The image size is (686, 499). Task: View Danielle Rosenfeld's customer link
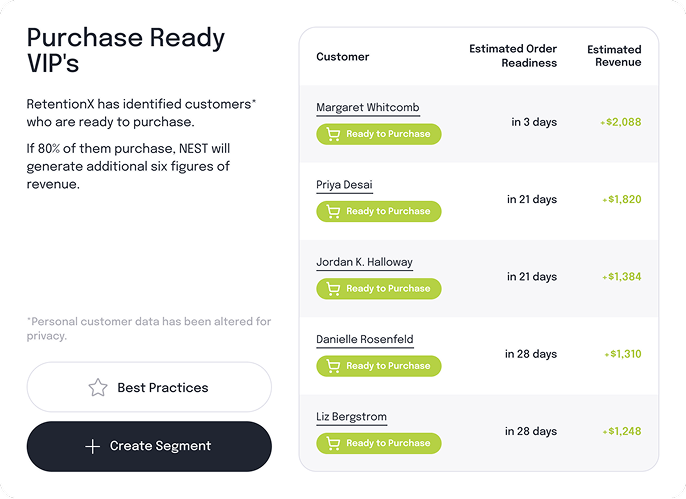pos(364,340)
